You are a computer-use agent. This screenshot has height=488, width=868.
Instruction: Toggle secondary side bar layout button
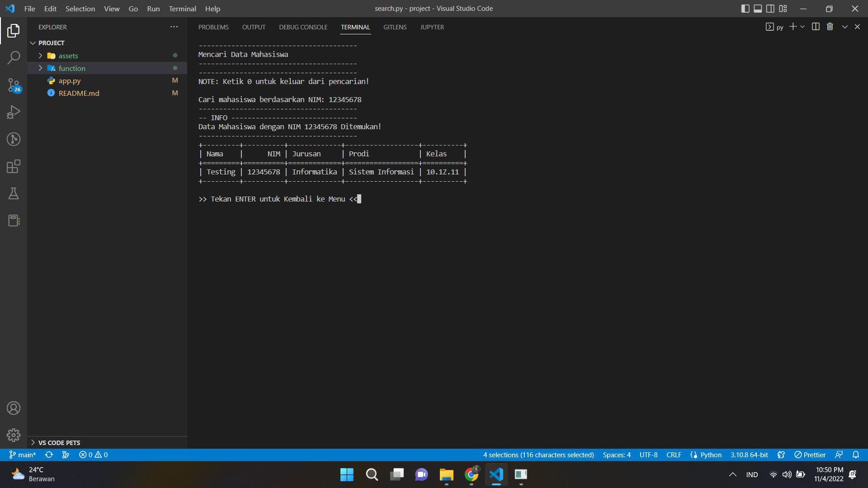pos(770,9)
